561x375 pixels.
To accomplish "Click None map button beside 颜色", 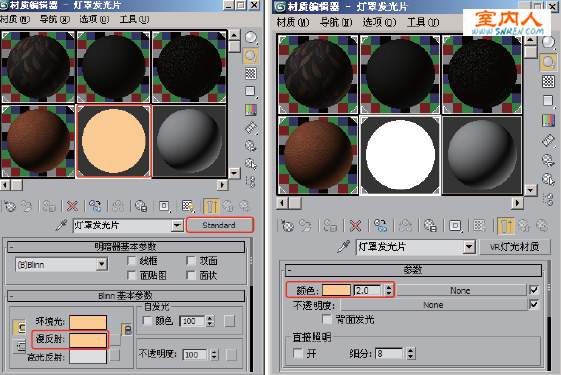I will point(460,290).
